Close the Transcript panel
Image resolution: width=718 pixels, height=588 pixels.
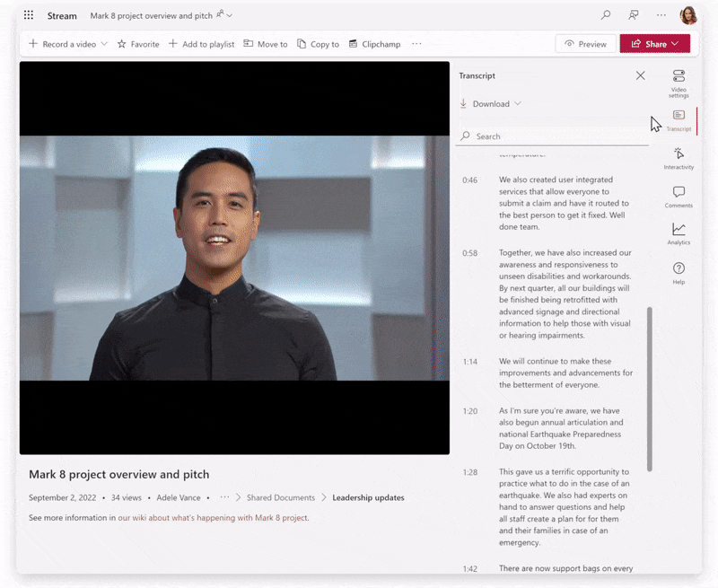640,75
